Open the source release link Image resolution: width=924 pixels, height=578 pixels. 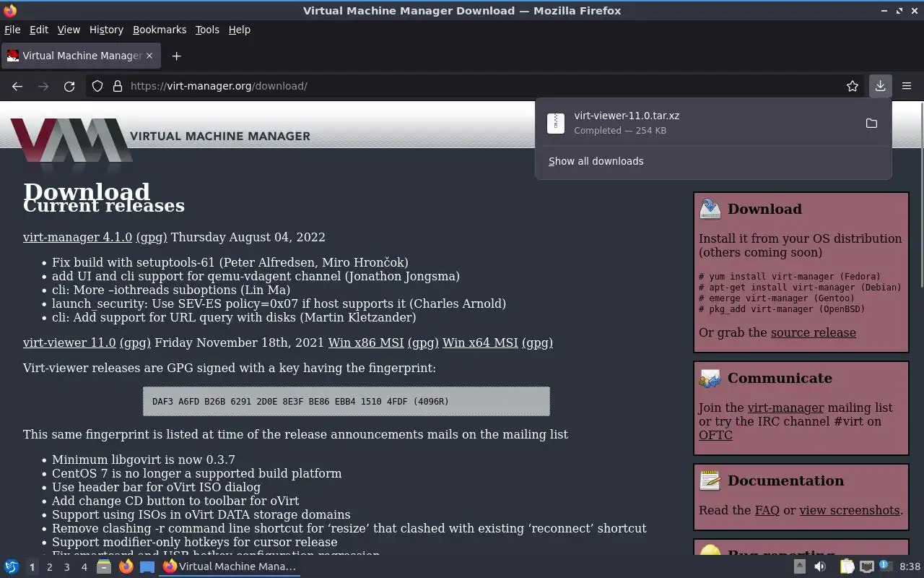(x=814, y=332)
